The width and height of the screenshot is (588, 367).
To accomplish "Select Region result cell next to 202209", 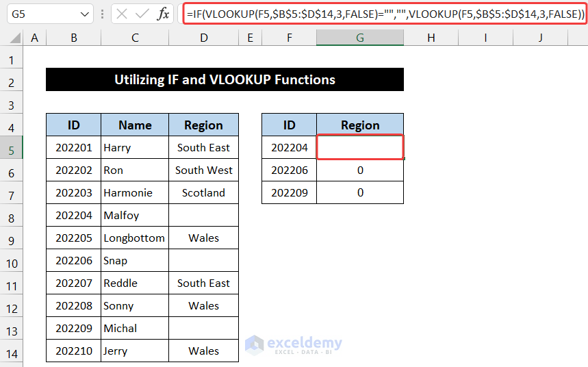I will tap(360, 192).
